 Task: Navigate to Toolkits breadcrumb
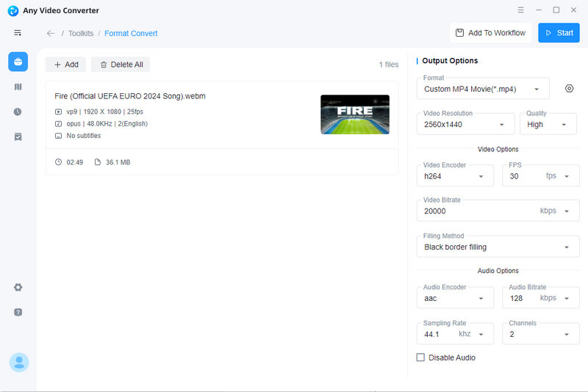click(81, 33)
